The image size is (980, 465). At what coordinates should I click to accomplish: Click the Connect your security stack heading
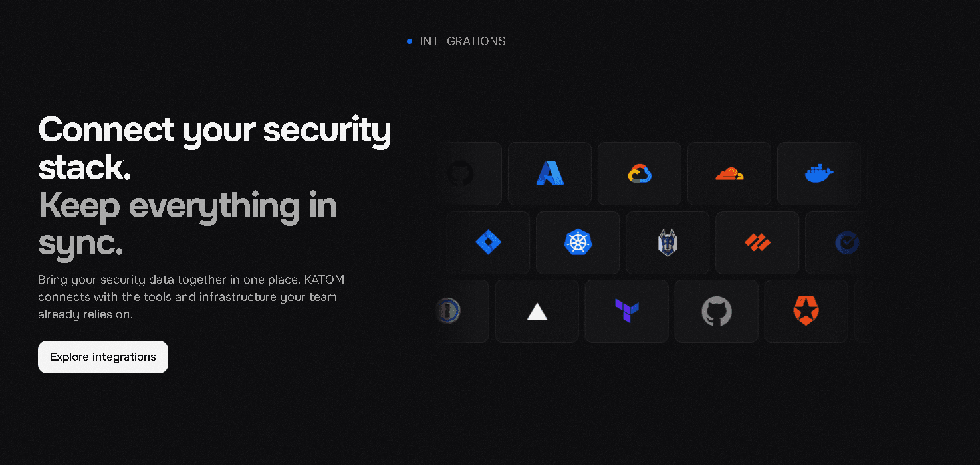pyautogui.click(x=215, y=148)
